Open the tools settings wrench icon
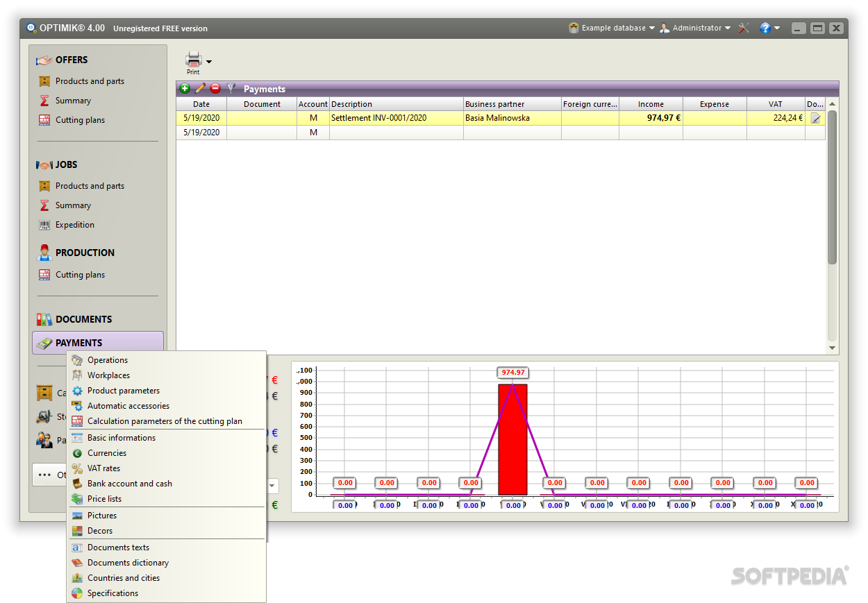 tap(744, 28)
